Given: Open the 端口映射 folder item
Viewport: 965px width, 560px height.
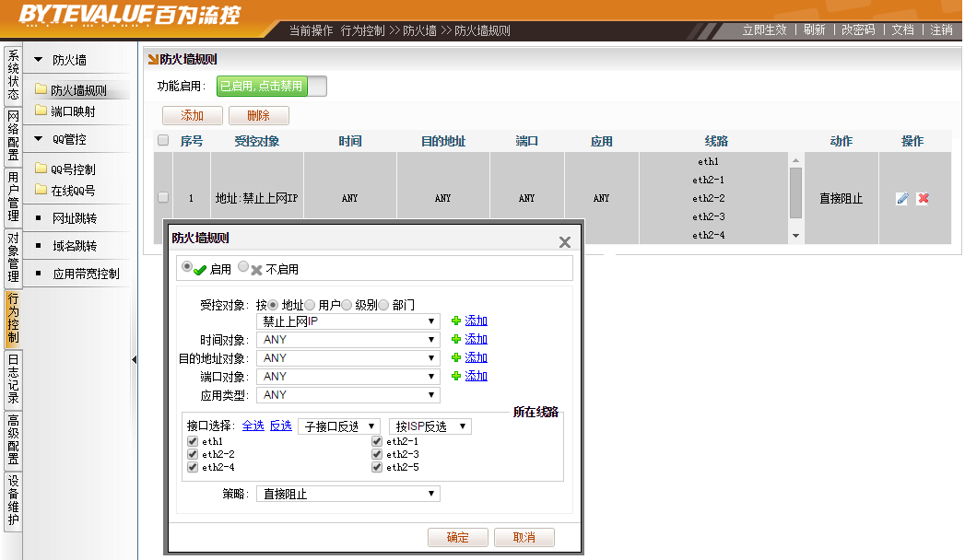Looking at the screenshot, I should [x=72, y=111].
